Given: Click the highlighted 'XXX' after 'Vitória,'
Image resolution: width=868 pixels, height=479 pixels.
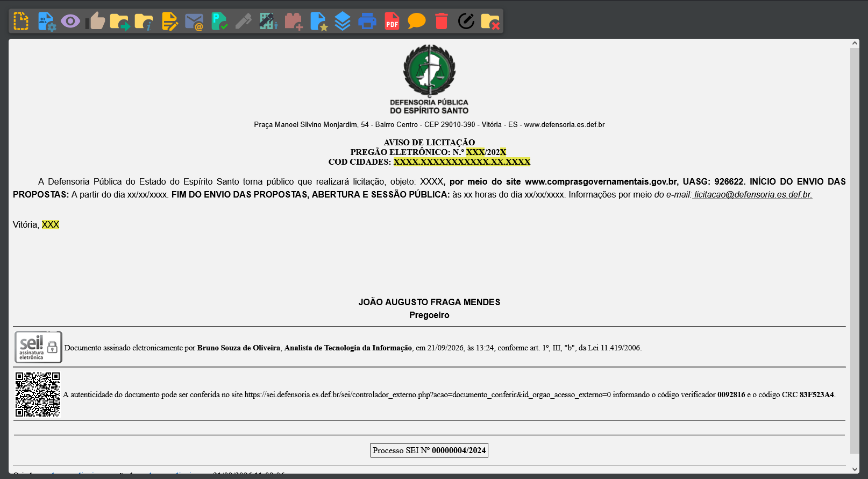Looking at the screenshot, I should [x=51, y=224].
